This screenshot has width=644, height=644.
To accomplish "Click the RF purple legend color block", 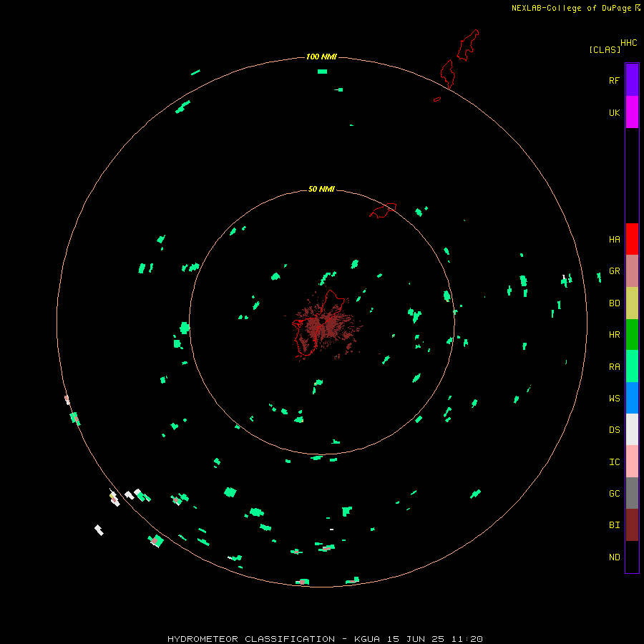I will (x=632, y=80).
